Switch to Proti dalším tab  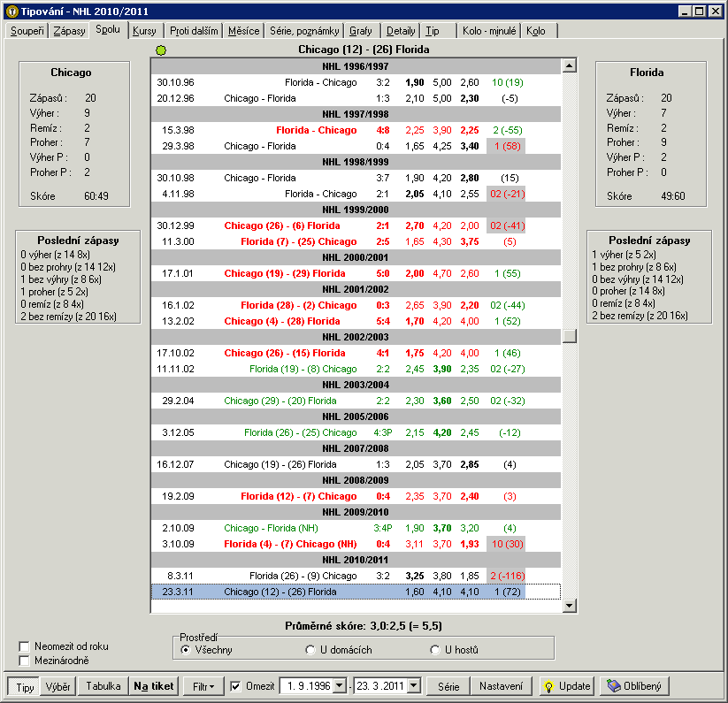194,31
